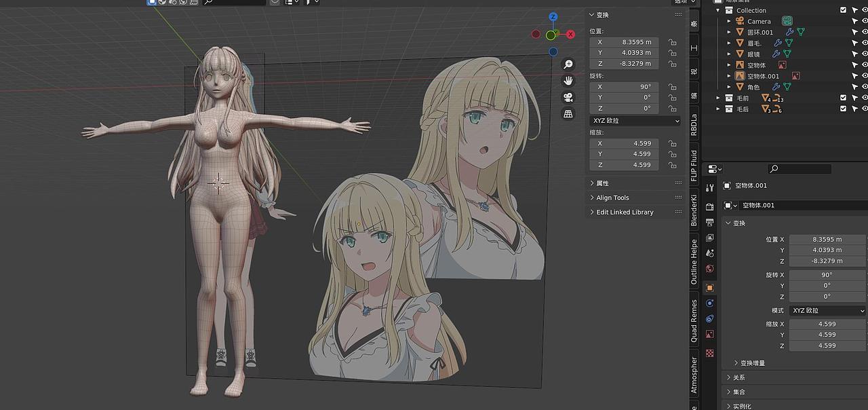Toggle the camera view icon in the viewport
The width and height of the screenshot is (868, 410).
pyautogui.click(x=568, y=96)
